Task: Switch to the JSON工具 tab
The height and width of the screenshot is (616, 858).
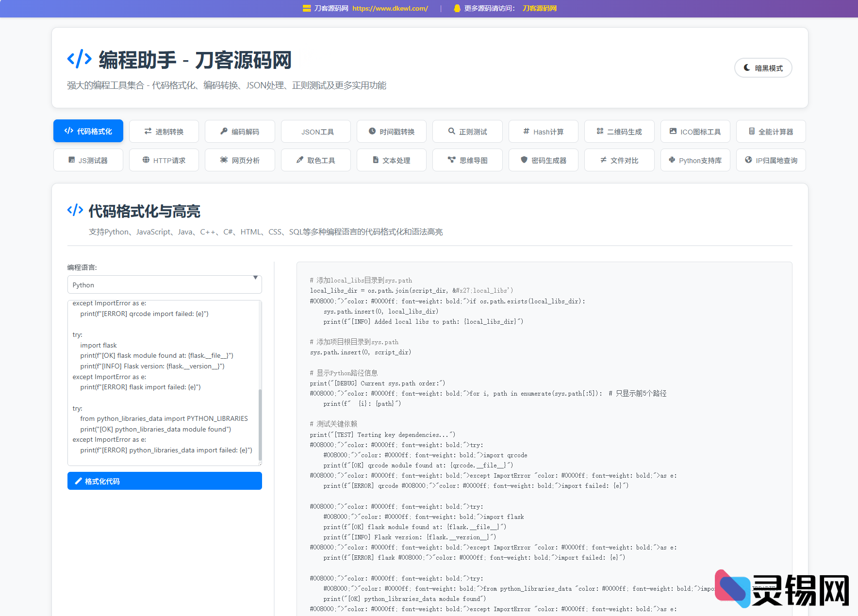Action: [x=315, y=131]
